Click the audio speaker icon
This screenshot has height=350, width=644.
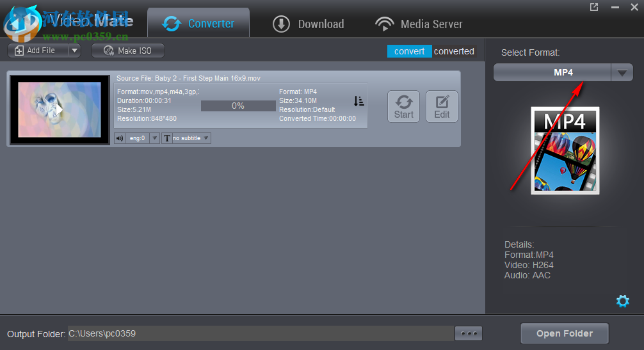click(120, 138)
